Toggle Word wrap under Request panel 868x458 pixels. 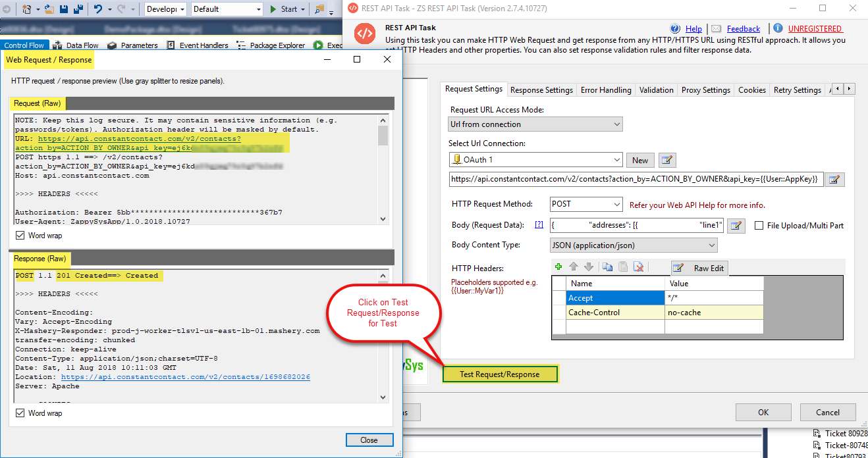tap(20, 236)
